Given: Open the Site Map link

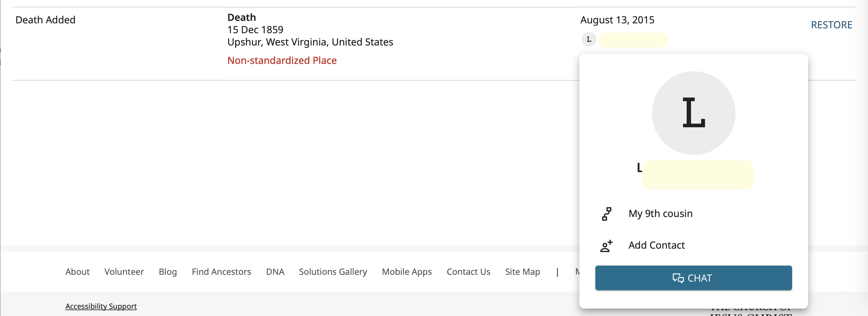Looking at the screenshot, I should pyautogui.click(x=522, y=271).
